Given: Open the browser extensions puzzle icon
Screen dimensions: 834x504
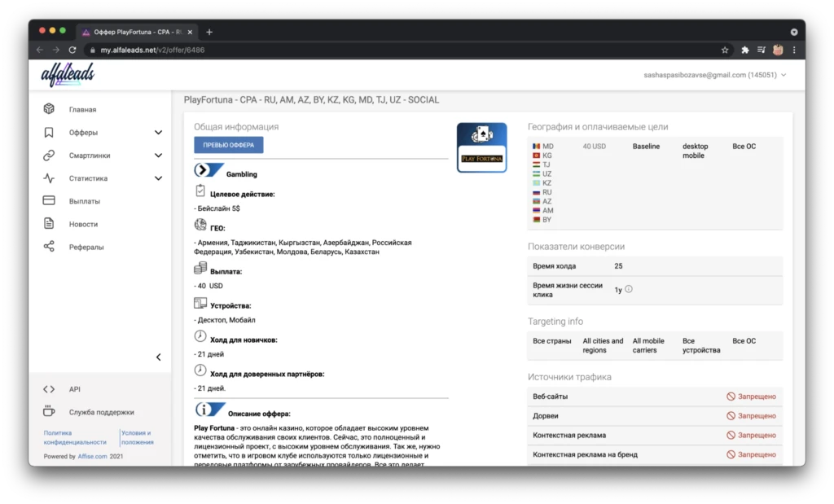Looking at the screenshot, I should 744,50.
